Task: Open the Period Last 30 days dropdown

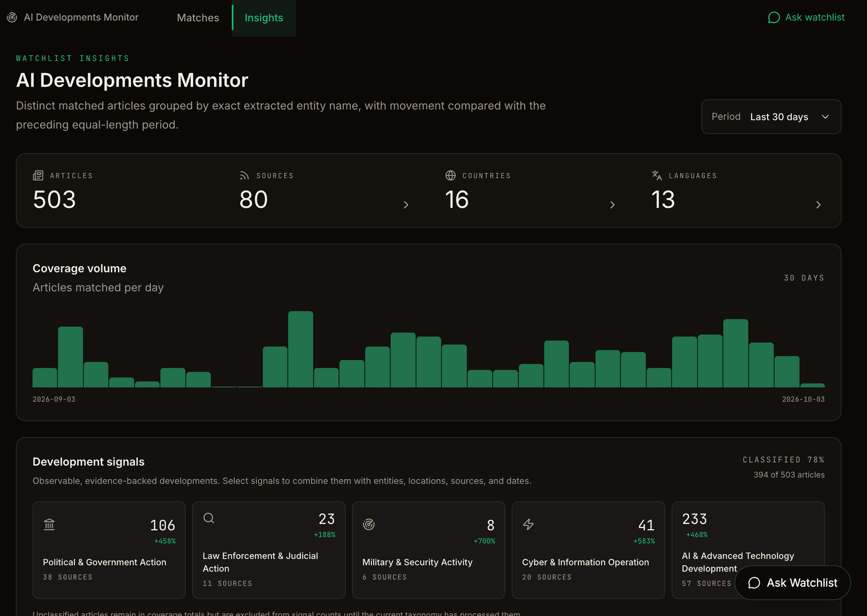Action: click(771, 117)
